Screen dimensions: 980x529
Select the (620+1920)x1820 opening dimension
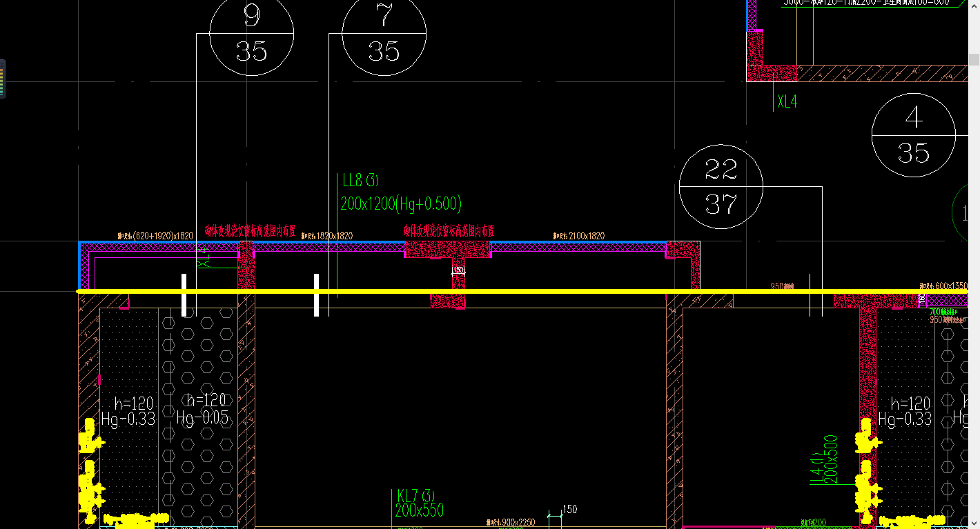(x=155, y=236)
